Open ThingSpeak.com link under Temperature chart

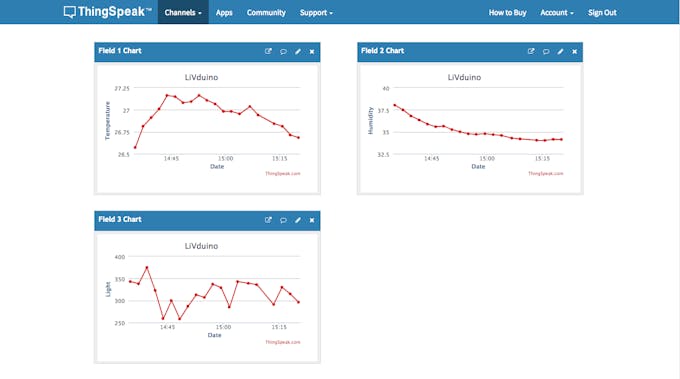coord(283,173)
